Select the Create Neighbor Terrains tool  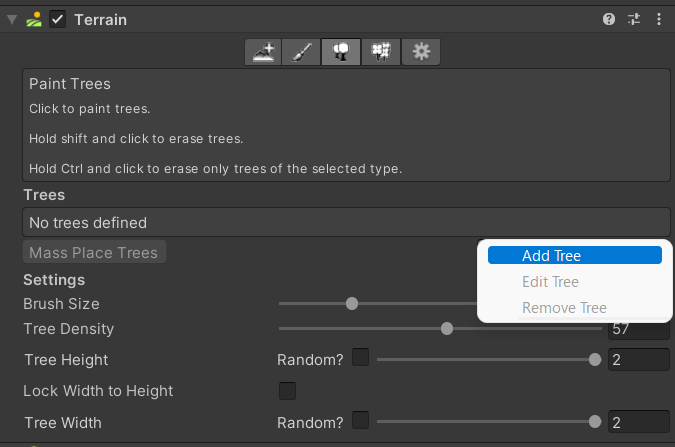[263, 52]
